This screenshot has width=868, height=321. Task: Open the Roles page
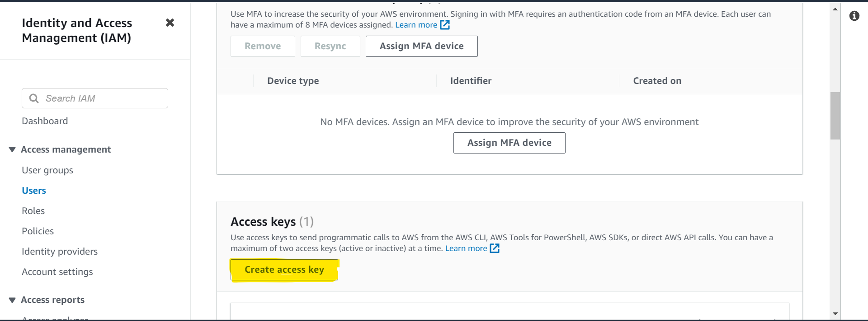[x=33, y=211]
